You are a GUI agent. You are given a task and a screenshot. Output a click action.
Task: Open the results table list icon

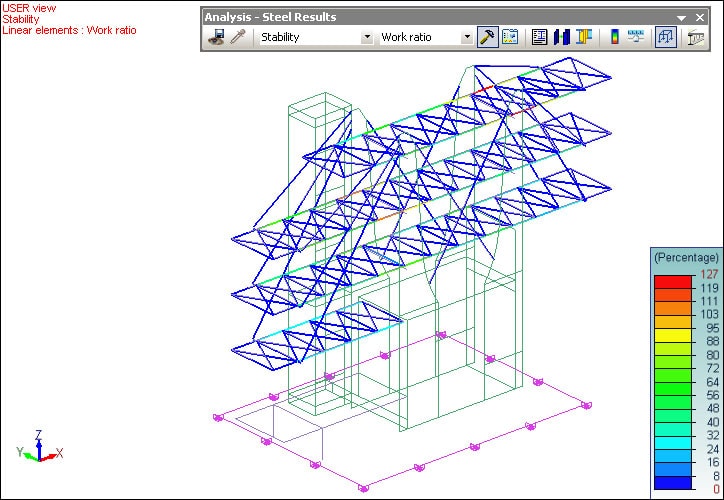(x=540, y=37)
